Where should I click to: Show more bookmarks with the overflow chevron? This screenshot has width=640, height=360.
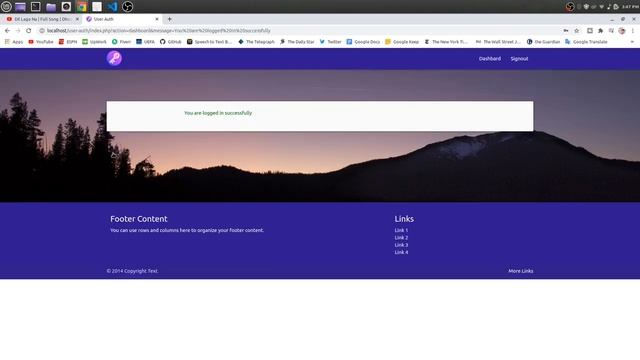tap(632, 42)
